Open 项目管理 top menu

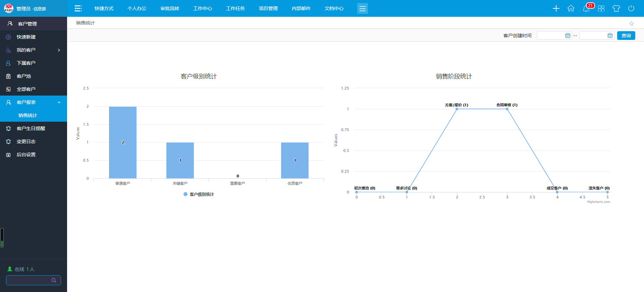(268, 8)
